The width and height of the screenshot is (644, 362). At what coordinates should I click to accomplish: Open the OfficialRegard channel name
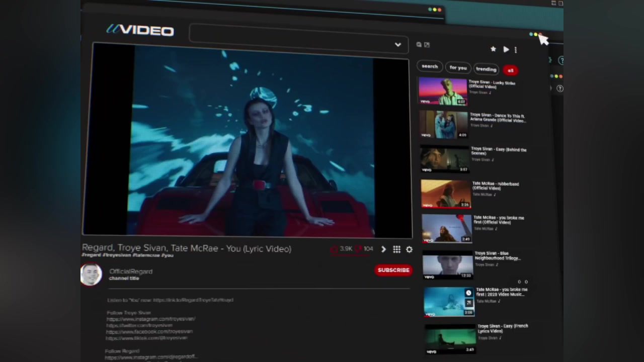click(x=131, y=271)
